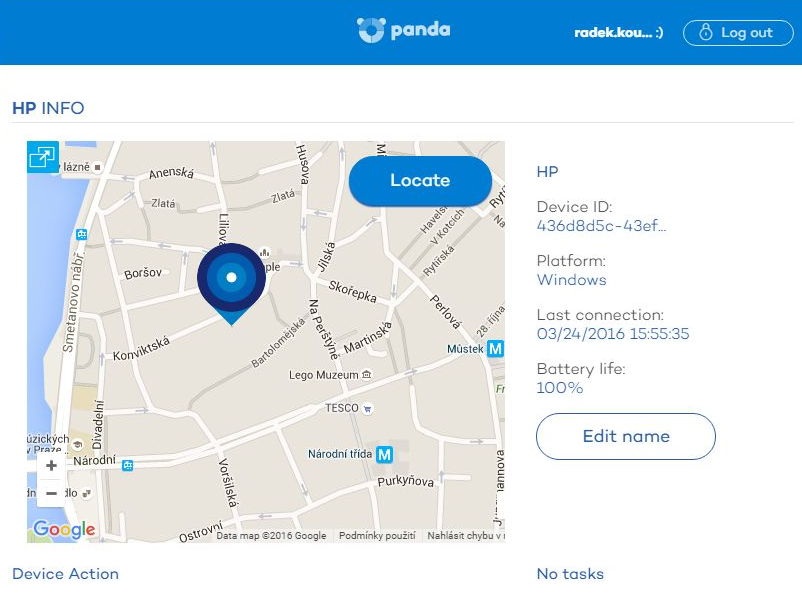Click the Národní tram stop icon
Viewport: 802px width, 597px height.
tap(127, 464)
